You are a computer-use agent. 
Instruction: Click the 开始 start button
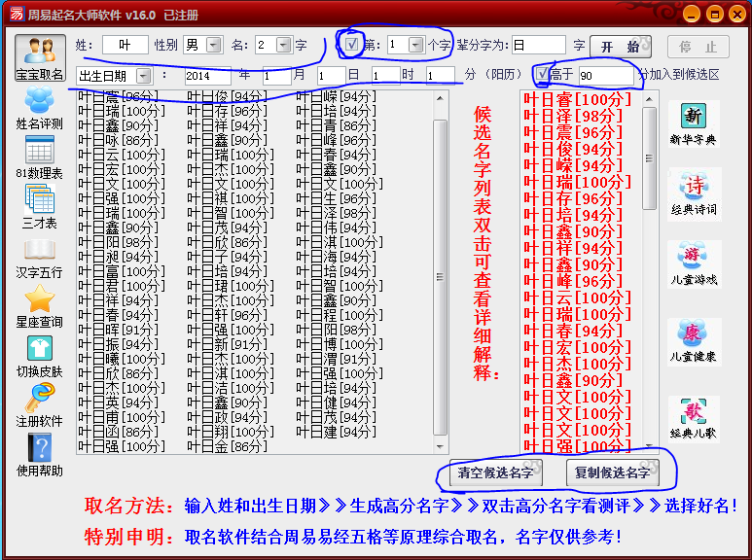pos(620,47)
